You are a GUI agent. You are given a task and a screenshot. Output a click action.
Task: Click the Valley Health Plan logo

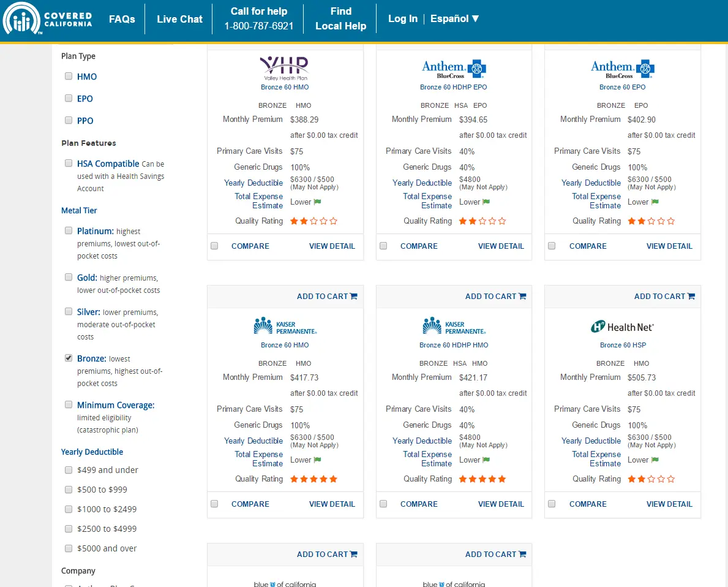tap(285, 67)
